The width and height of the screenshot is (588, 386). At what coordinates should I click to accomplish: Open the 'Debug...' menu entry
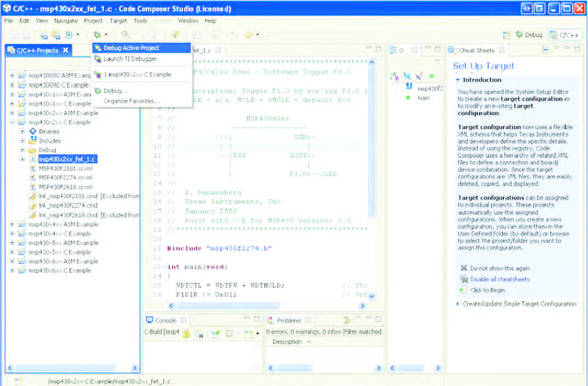[141, 91]
